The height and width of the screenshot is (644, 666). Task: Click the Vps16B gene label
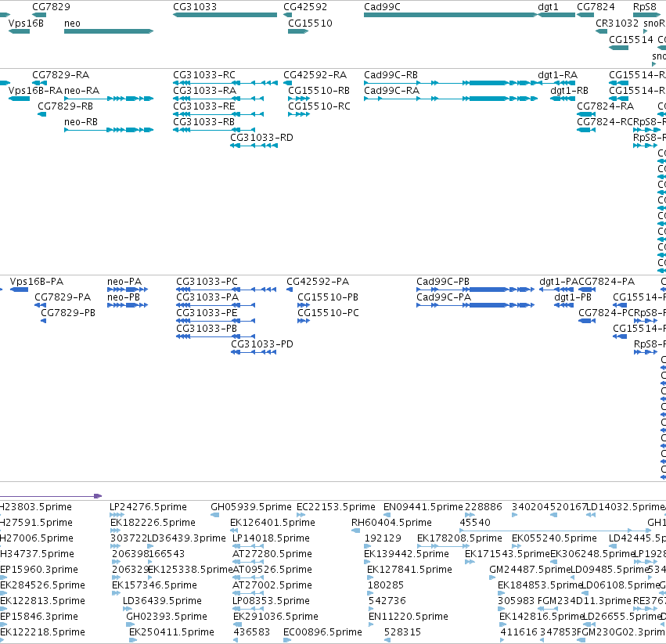point(26,23)
